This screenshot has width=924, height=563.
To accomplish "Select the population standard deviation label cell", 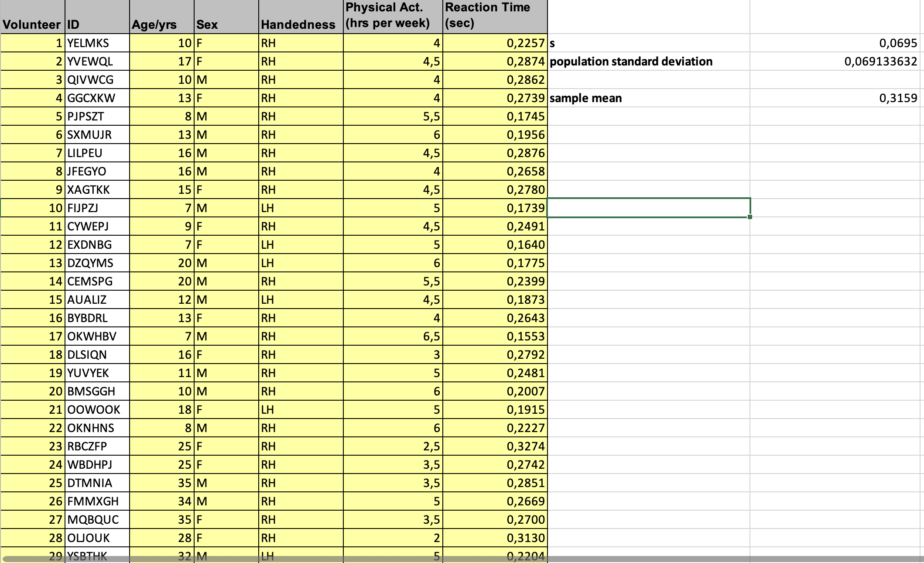I will [x=648, y=62].
